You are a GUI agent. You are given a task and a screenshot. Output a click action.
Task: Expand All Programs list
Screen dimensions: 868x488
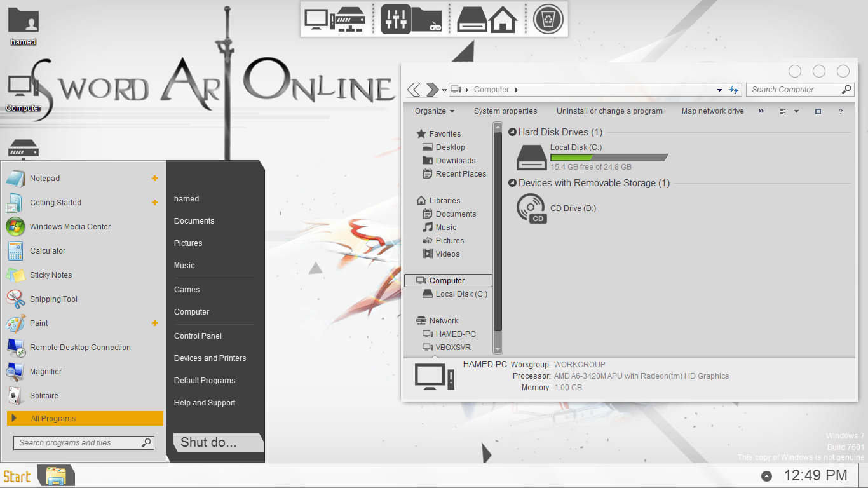click(x=85, y=419)
